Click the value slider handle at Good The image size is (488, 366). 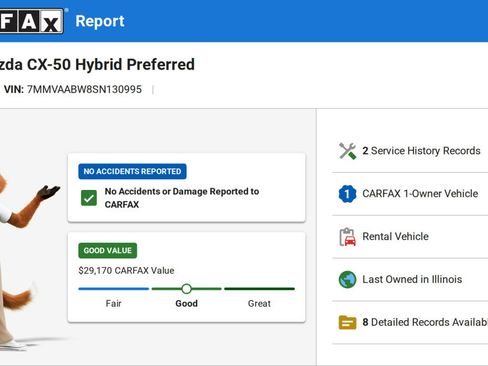(x=187, y=289)
